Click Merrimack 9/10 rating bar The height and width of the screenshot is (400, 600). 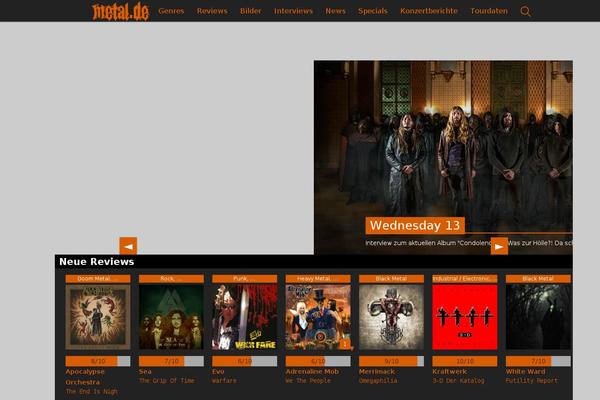coord(391,361)
